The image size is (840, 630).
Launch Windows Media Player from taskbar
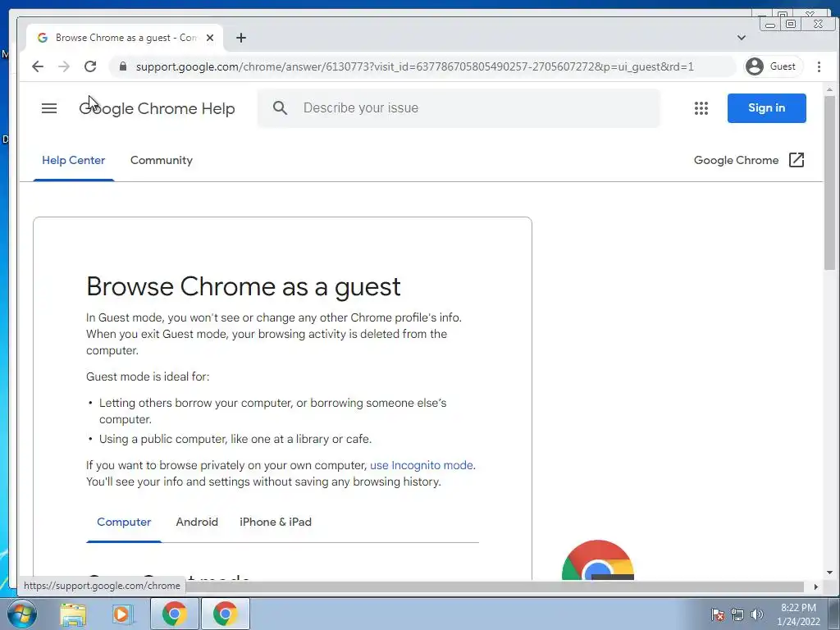pyautogui.click(x=123, y=614)
